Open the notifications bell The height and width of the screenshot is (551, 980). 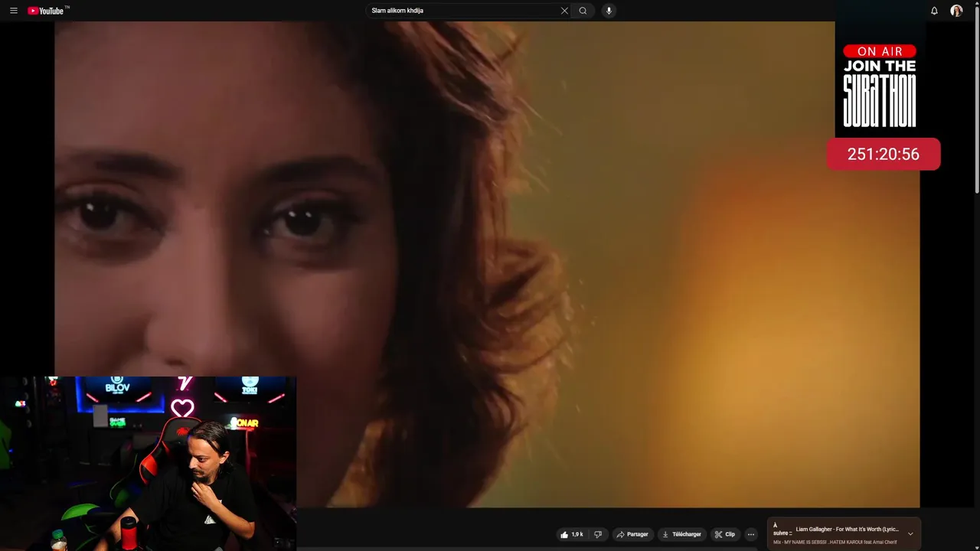[934, 11]
